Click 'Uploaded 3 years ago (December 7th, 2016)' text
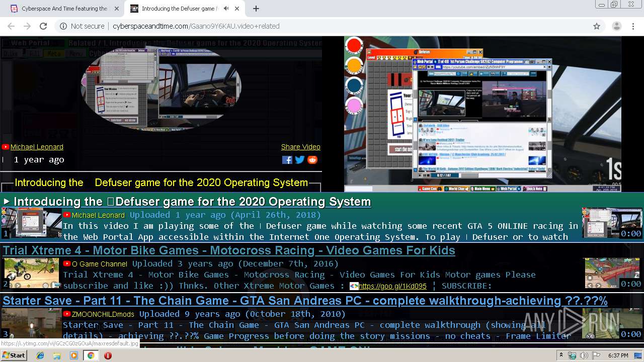The image size is (644, 362). [x=235, y=264]
